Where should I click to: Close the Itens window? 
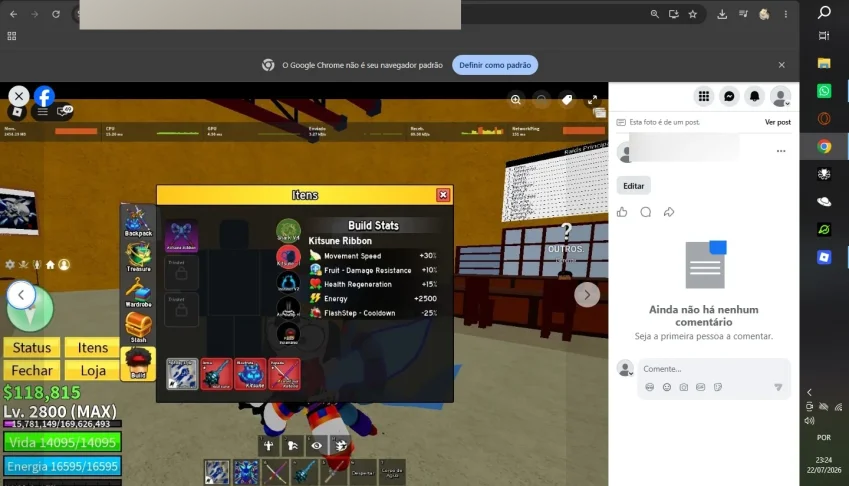pos(443,195)
